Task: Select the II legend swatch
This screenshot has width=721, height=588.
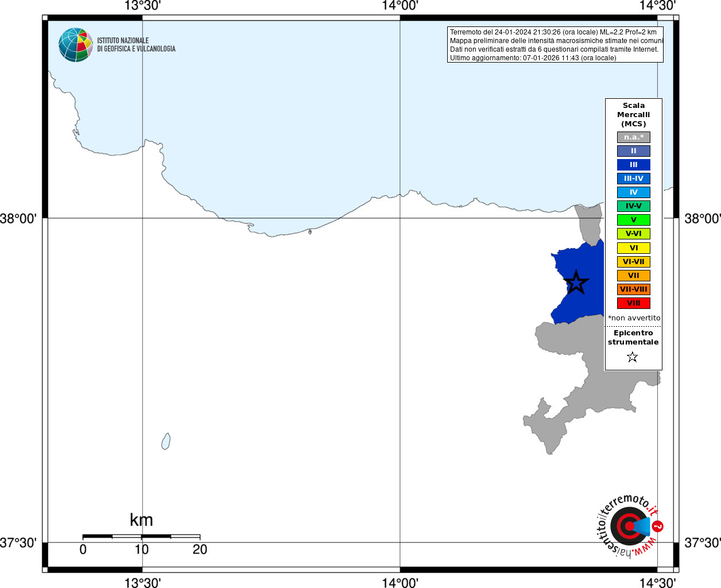Action: [634, 151]
